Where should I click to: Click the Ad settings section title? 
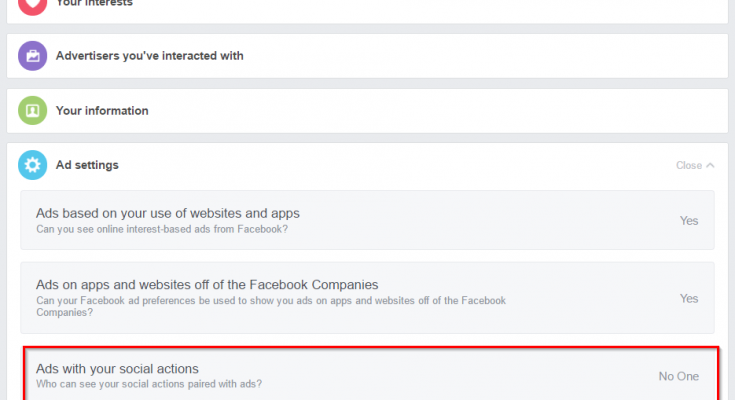coord(90,165)
